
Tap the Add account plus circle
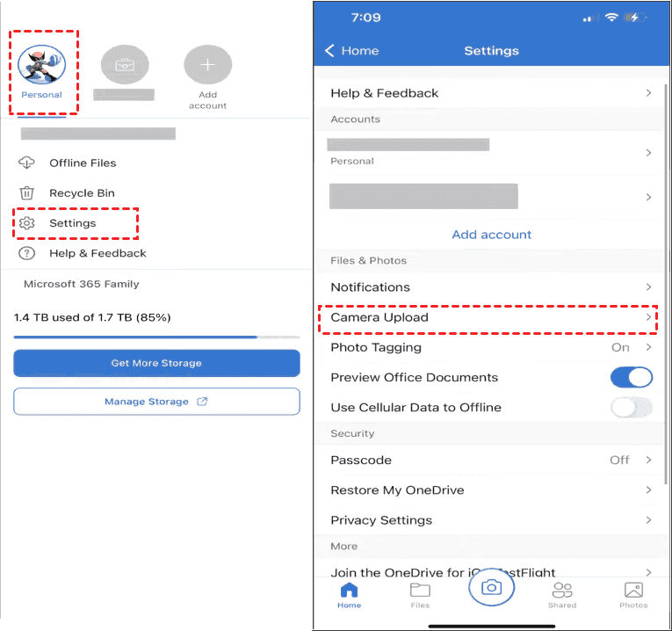coord(208,65)
